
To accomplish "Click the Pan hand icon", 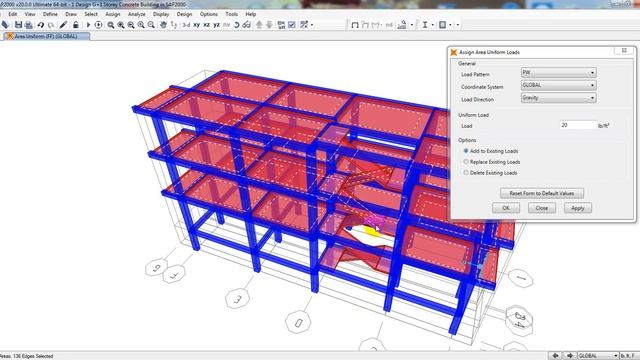I will click(163, 25).
